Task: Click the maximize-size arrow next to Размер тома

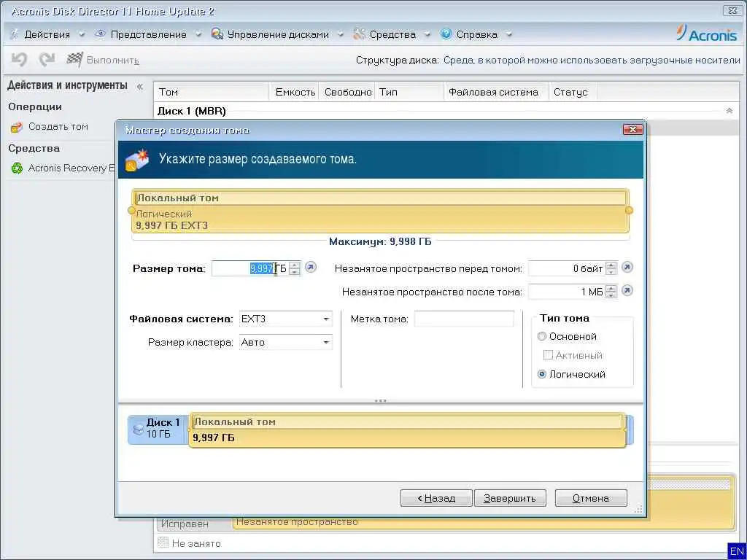Action: point(311,267)
